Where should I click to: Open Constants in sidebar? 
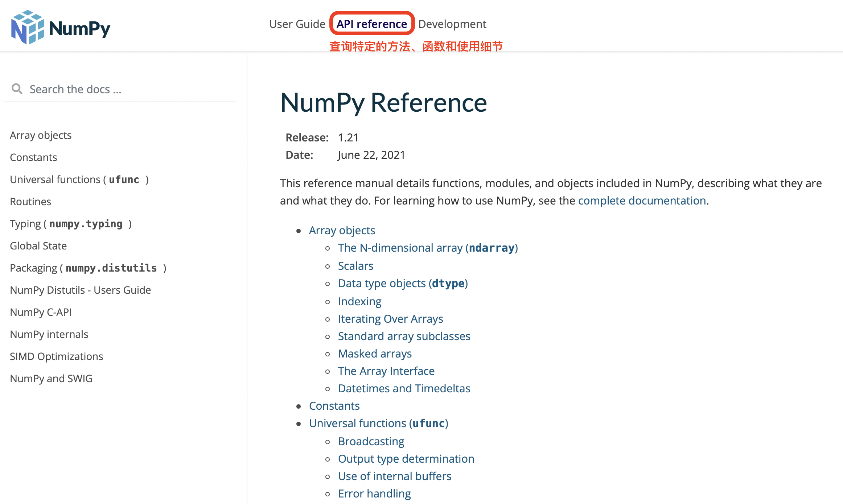33,157
